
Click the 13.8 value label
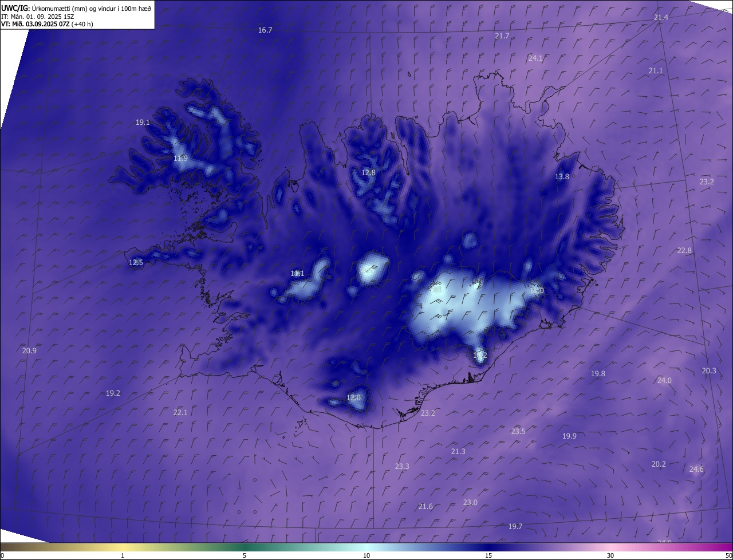coord(562,177)
